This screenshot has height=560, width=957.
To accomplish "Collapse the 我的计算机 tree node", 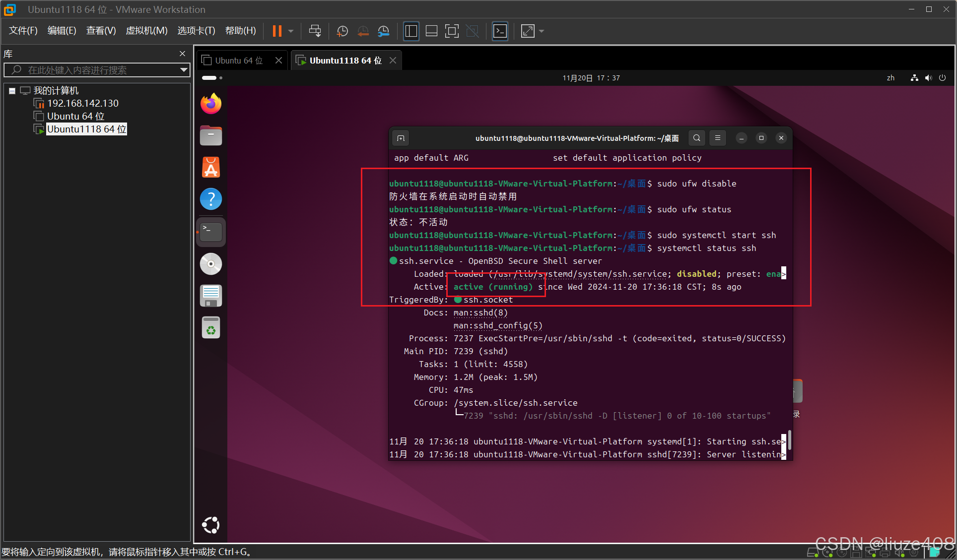I will point(12,91).
